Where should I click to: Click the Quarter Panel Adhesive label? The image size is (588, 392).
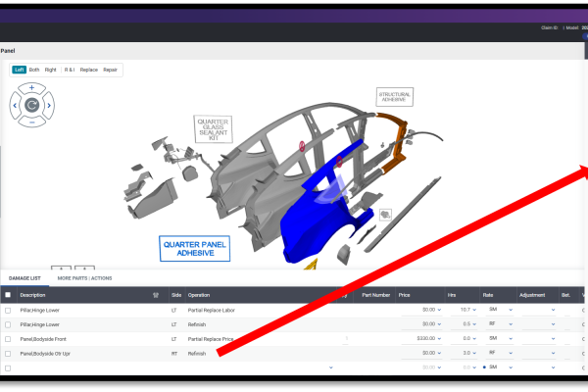click(194, 248)
